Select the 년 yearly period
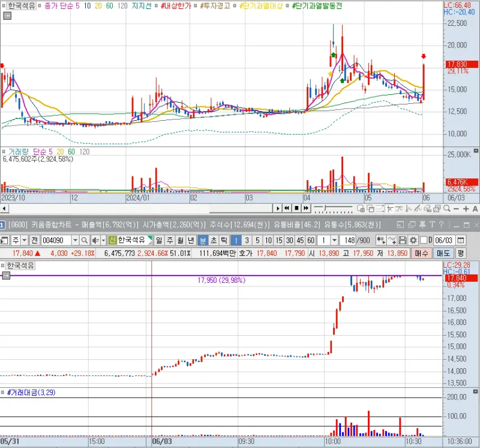The height and width of the screenshot is (448, 480). (x=191, y=240)
